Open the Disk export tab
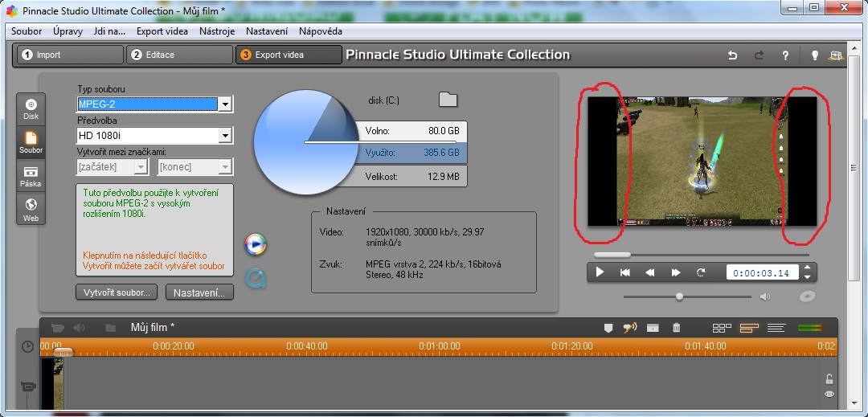Image resolution: width=868 pixels, height=417 pixels. (x=31, y=109)
